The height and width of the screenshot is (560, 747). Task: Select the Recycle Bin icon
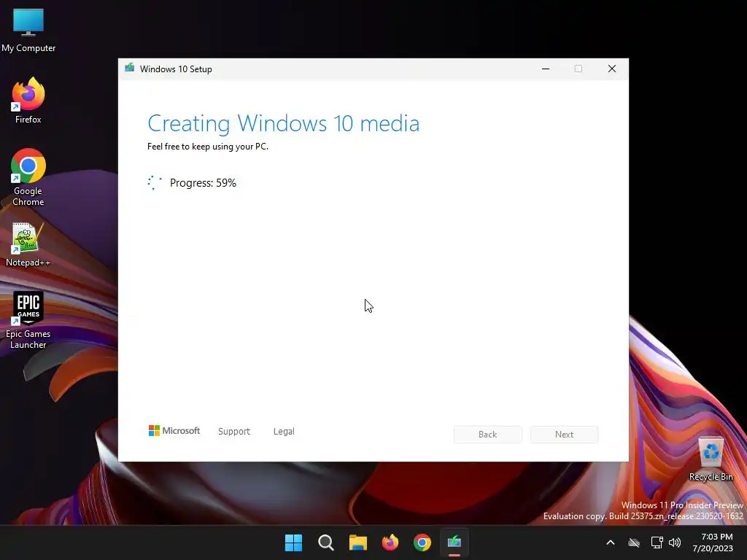(711, 458)
